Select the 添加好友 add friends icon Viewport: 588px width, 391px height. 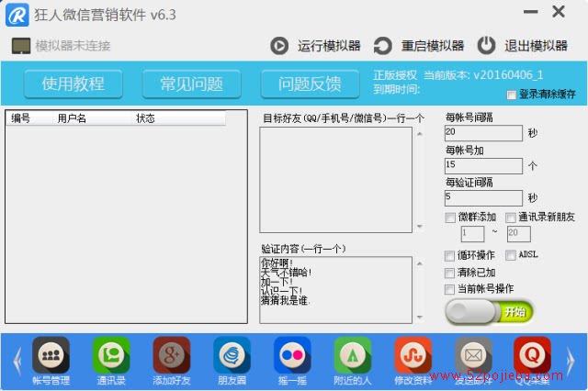click(172, 354)
